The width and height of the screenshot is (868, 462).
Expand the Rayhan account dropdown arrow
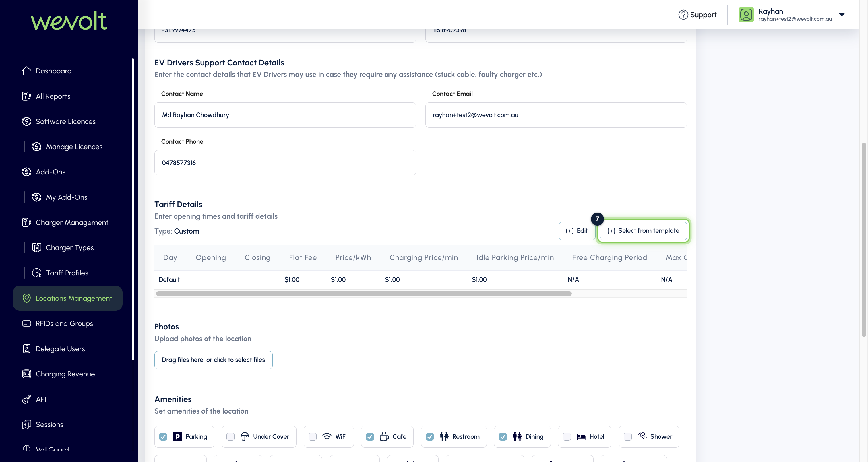tap(842, 14)
